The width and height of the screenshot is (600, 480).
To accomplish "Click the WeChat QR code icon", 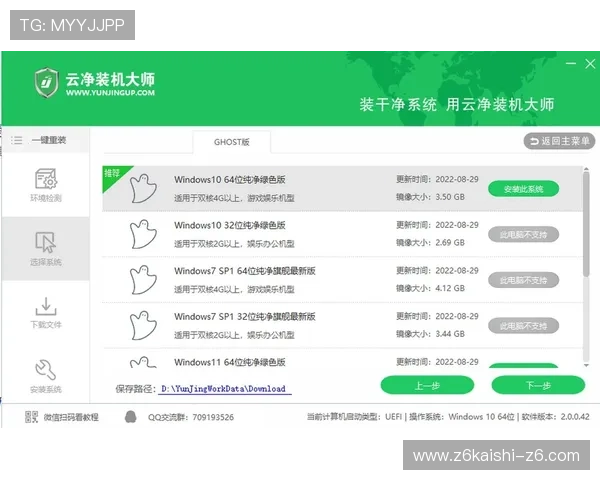I will point(31,417).
